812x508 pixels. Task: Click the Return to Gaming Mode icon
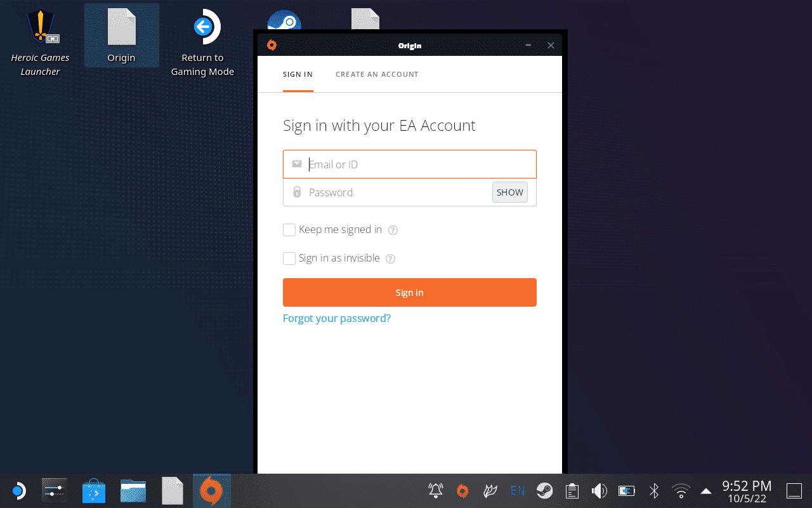click(202, 43)
